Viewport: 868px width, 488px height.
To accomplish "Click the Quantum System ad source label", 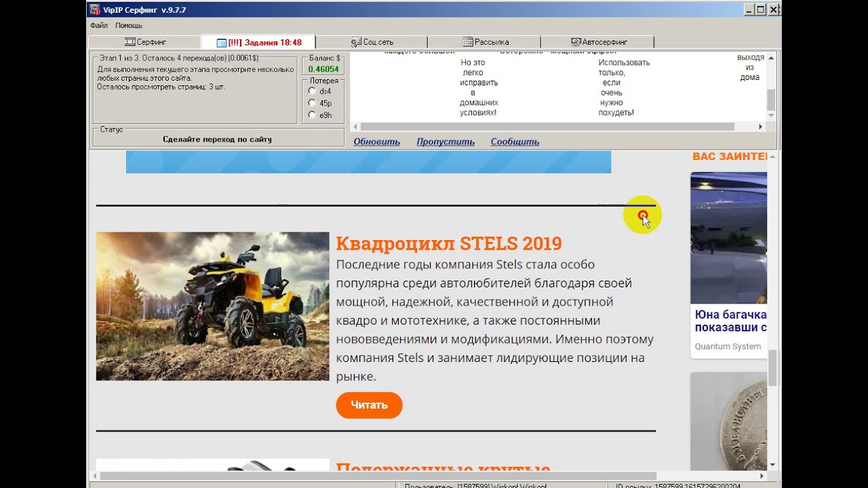I will (x=728, y=346).
